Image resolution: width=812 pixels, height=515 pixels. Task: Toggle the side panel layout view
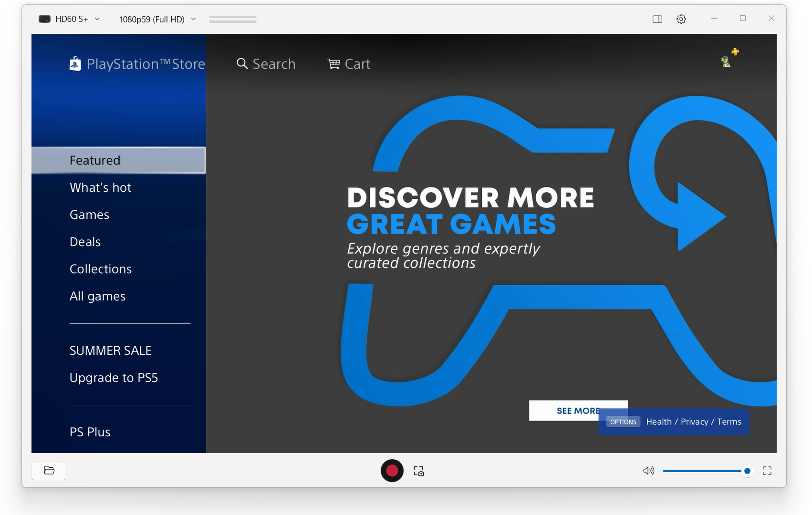pos(657,19)
